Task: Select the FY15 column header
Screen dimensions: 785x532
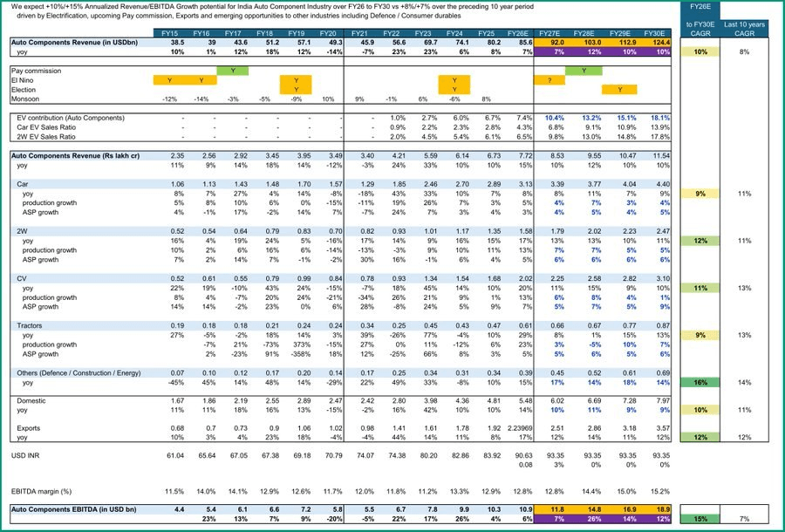Action: (170, 33)
